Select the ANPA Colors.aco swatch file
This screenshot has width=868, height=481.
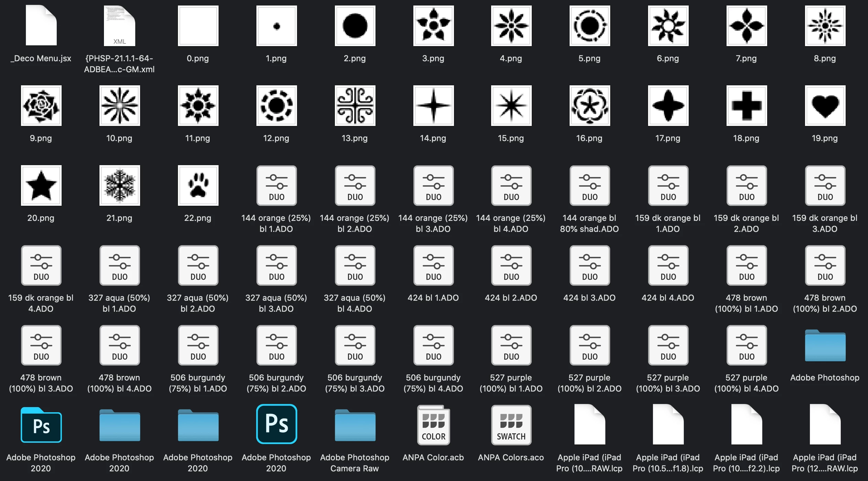tap(511, 425)
